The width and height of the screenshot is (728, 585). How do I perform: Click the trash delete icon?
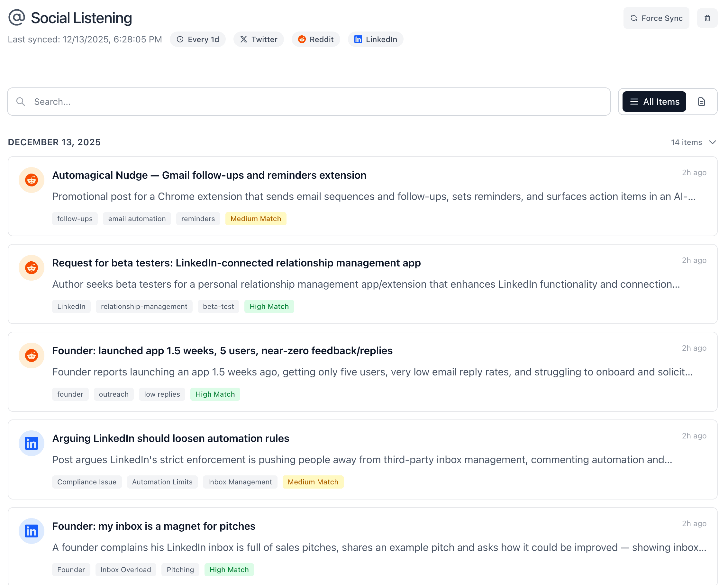tap(707, 18)
